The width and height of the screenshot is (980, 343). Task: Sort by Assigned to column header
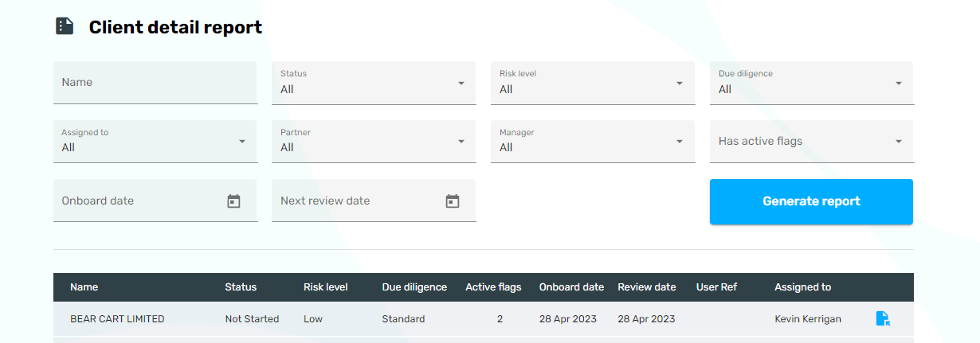tap(802, 287)
